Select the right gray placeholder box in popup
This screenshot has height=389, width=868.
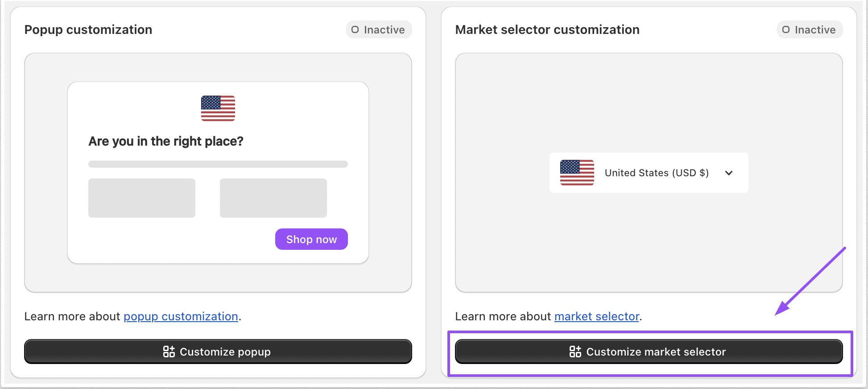click(273, 198)
